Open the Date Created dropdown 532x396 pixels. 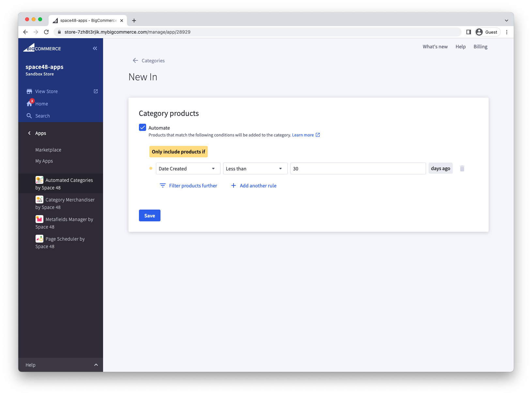point(188,168)
